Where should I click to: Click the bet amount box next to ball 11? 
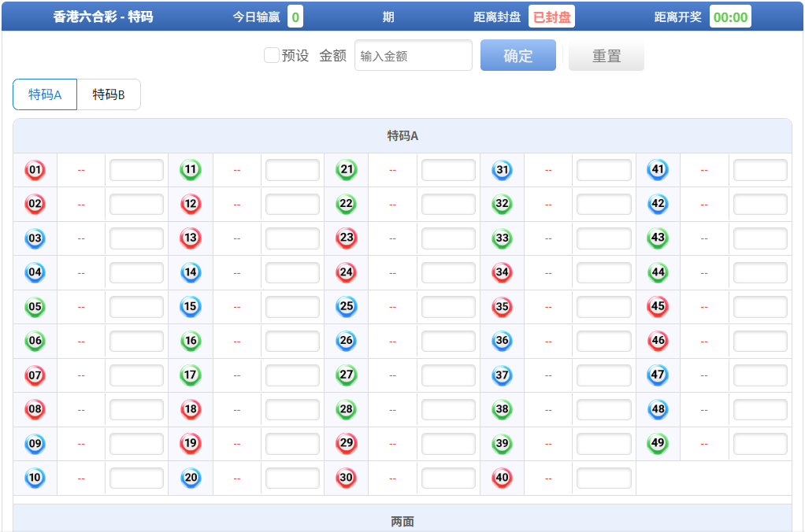click(293, 169)
